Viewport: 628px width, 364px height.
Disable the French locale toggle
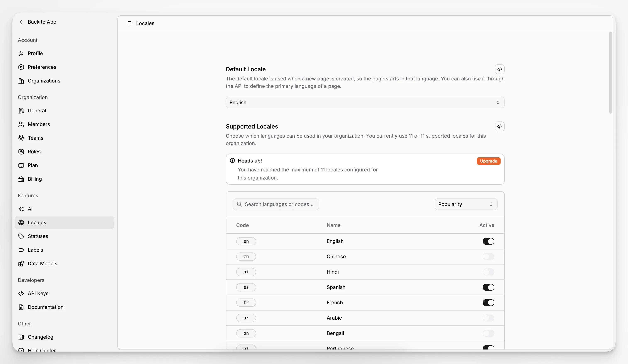[x=489, y=303]
